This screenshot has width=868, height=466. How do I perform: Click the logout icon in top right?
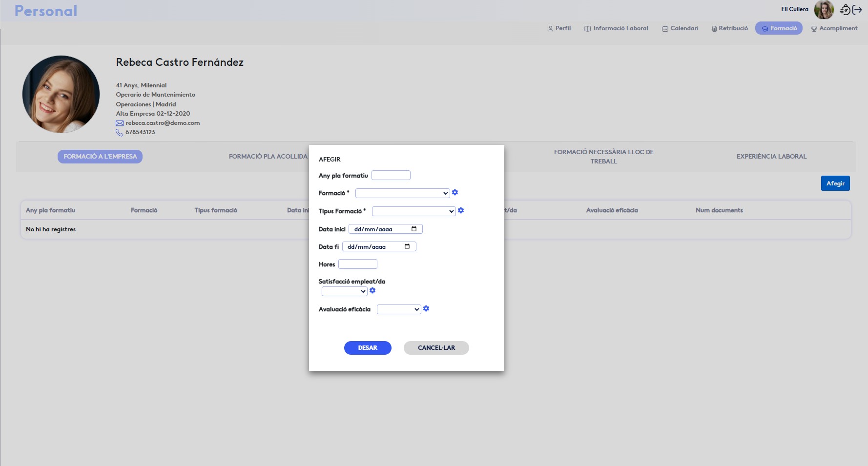point(857,10)
